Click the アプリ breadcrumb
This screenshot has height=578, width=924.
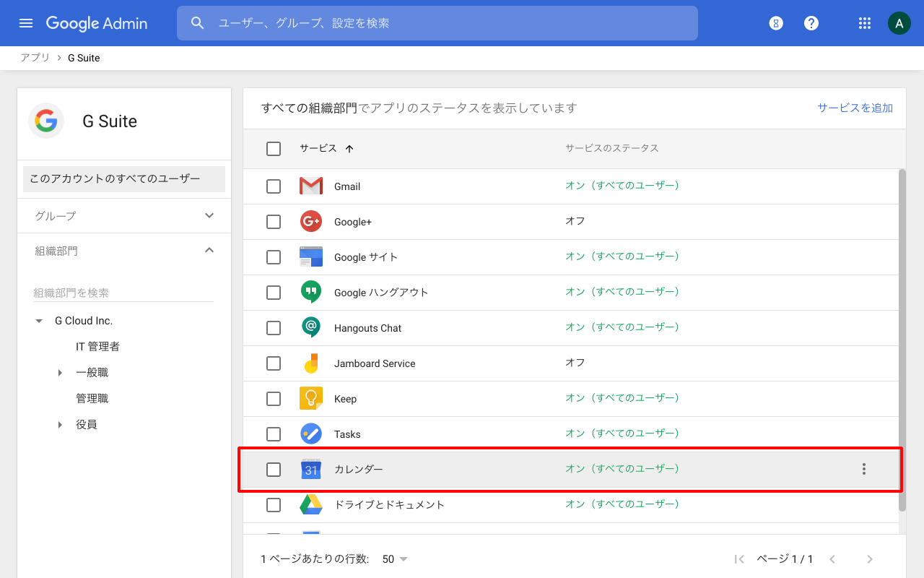pyautogui.click(x=35, y=58)
